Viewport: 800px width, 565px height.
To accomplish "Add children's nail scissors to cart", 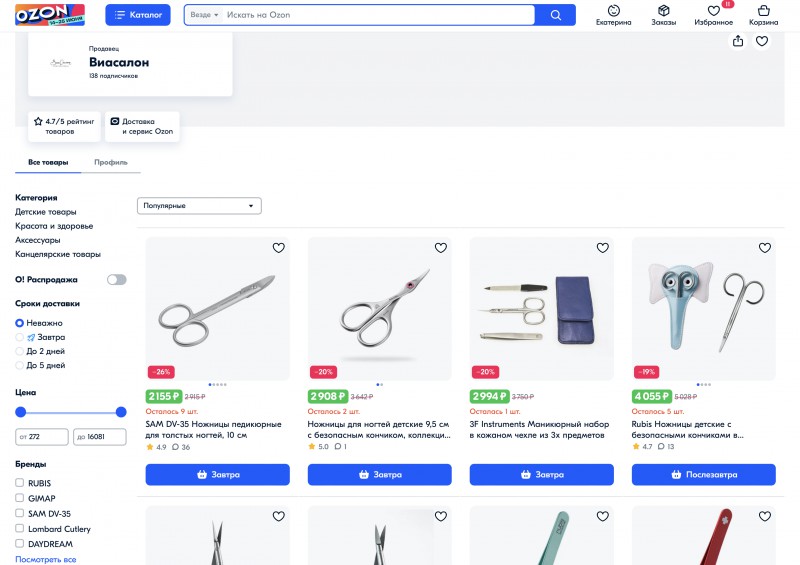I will coord(380,475).
